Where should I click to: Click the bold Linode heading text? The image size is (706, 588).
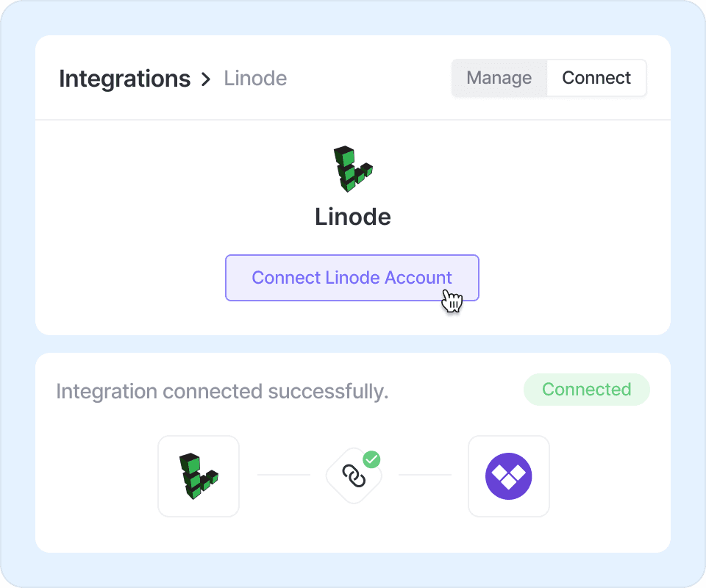click(353, 217)
